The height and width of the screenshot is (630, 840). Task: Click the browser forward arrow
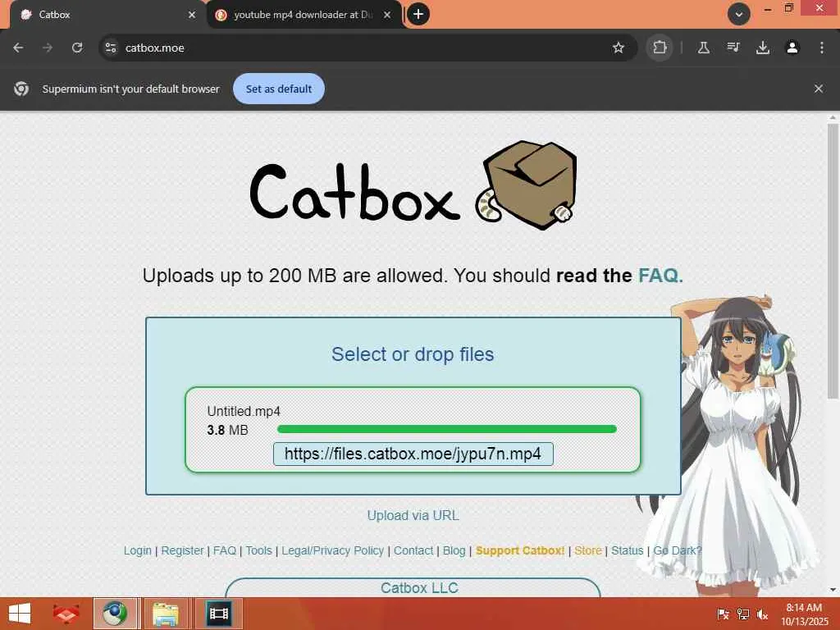[48, 48]
